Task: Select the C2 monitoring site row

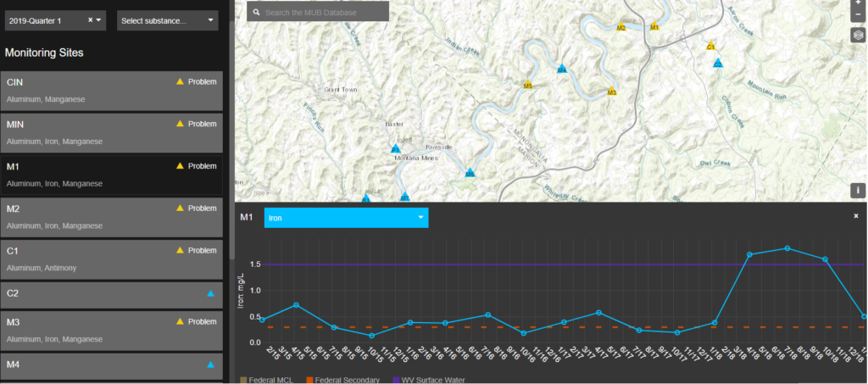Action: click(x=111, y=295)
